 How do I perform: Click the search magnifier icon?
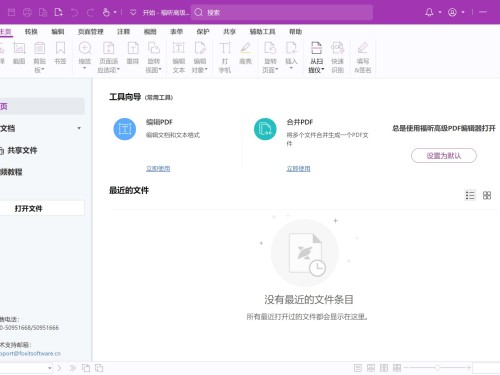point(198,13)
